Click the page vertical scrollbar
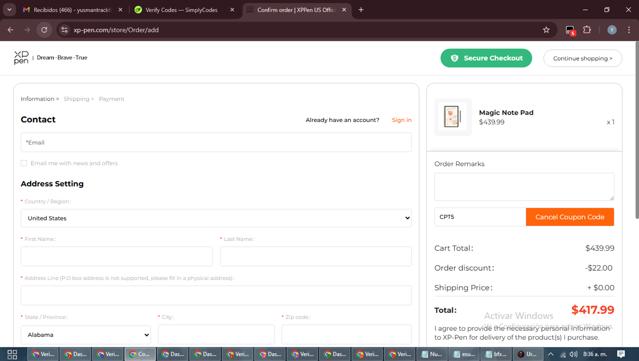Viewport: 639px width, 361px height. (636, 130)
